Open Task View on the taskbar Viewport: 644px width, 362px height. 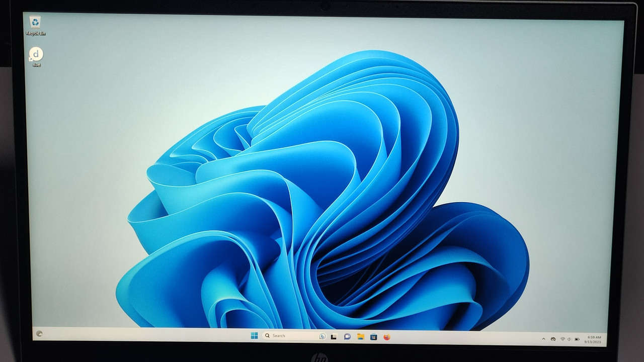pyautogui.click(x=334, y=336)
